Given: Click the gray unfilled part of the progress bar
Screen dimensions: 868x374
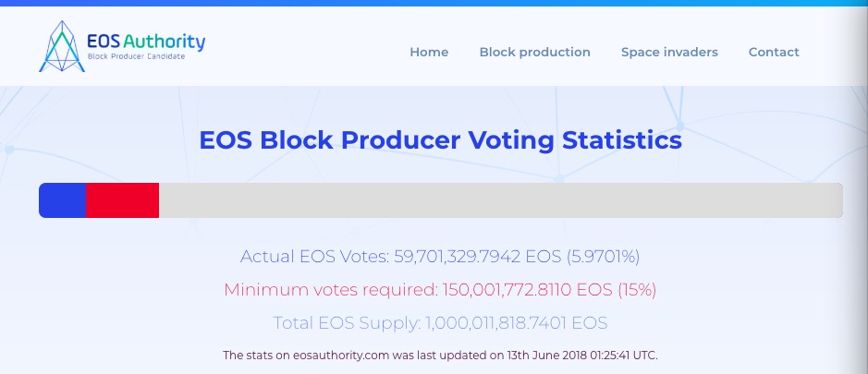Looking at the screenshot, I should tap(501, 200).
